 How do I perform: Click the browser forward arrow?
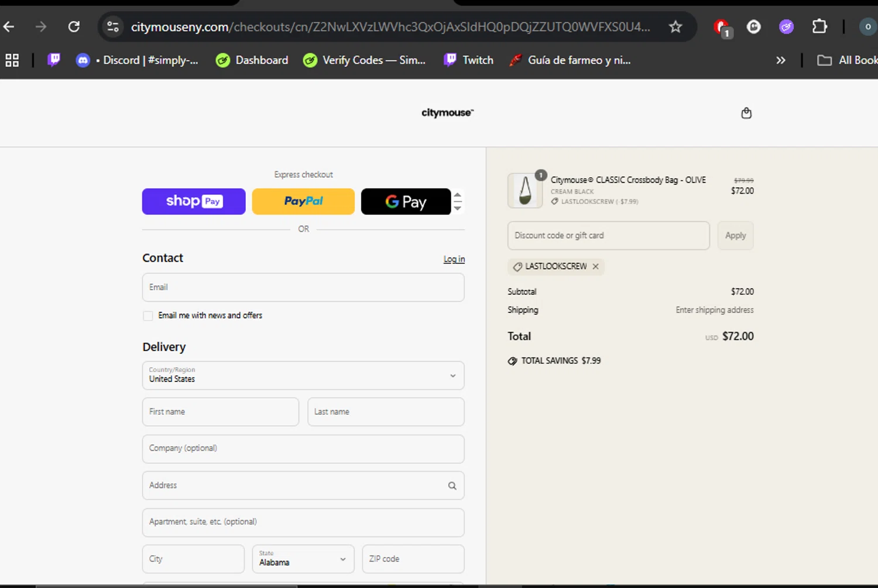(40, 26)
